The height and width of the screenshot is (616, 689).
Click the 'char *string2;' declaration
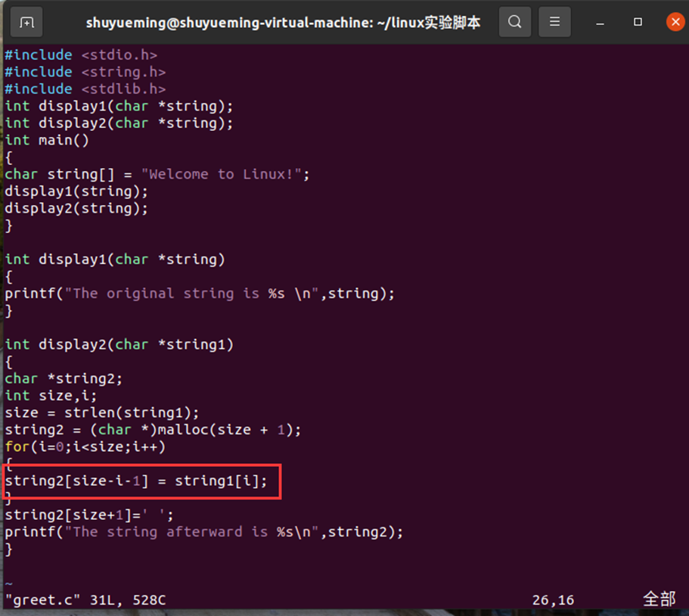tap(64, 379)
